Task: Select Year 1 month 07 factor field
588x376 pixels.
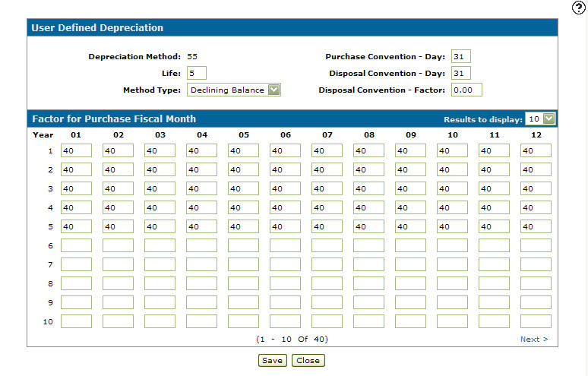Action: (x=327, y=150)
